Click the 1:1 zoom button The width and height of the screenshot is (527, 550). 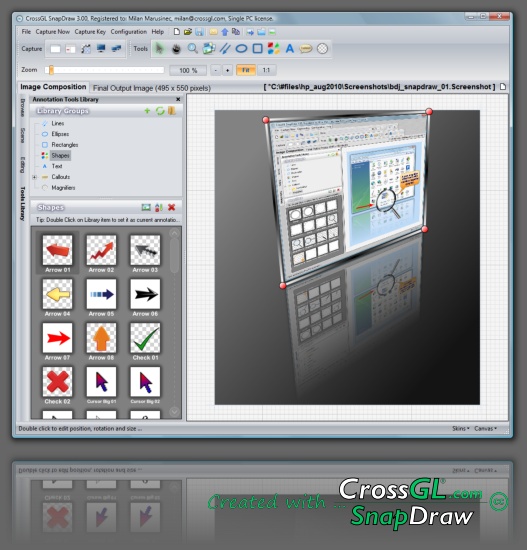(x=266, y=70)
